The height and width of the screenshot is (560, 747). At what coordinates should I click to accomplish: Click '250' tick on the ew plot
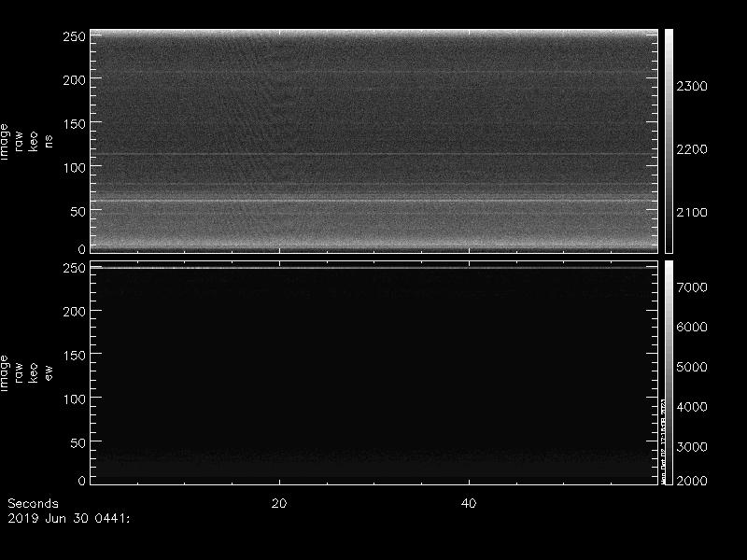pos(74,268)
